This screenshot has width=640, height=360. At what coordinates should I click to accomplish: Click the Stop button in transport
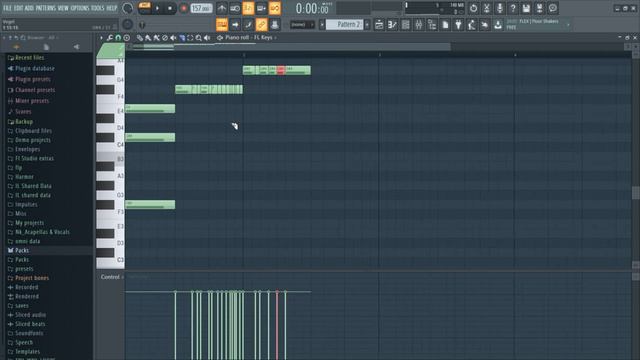click(170, 8)
